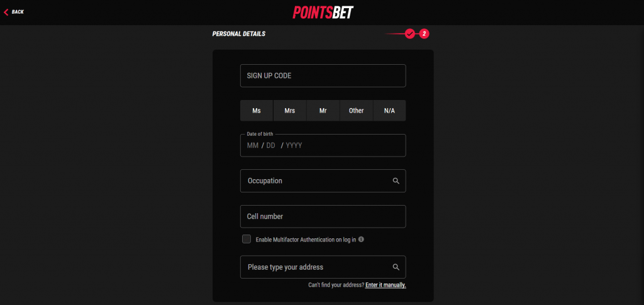Click the Enter it manually link

[386, 285]
